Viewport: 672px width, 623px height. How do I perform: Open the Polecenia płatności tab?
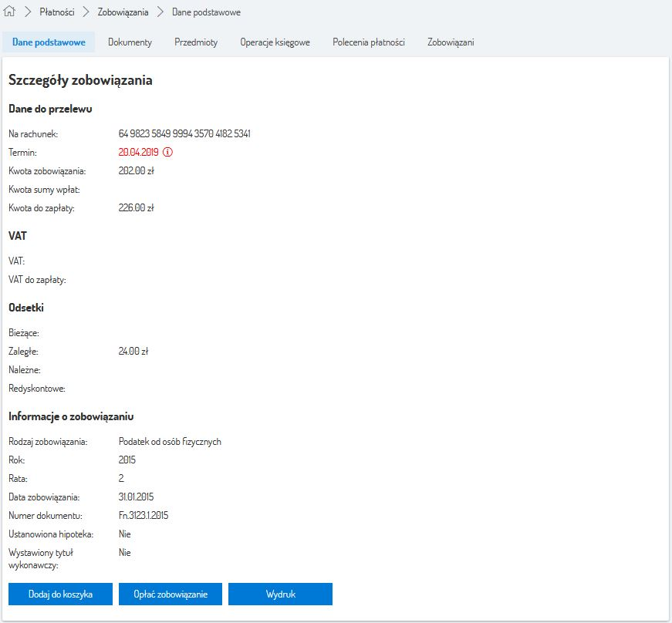point(369,42)
